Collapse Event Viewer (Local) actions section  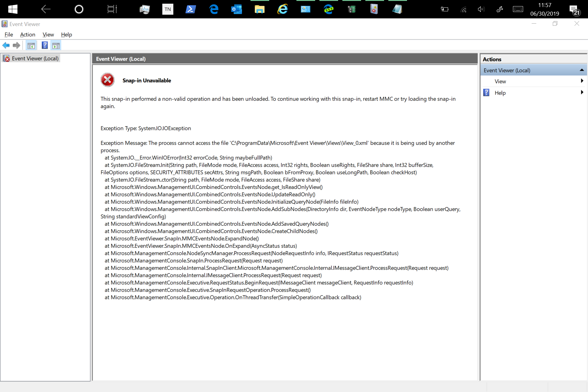pos(582,70)
